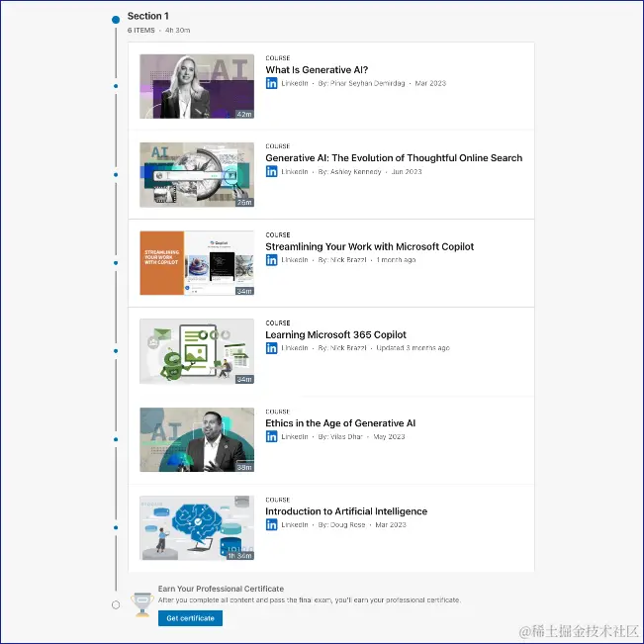Click the Jun 2023 date text
This screenshot has height=644, width=644.
407,172
